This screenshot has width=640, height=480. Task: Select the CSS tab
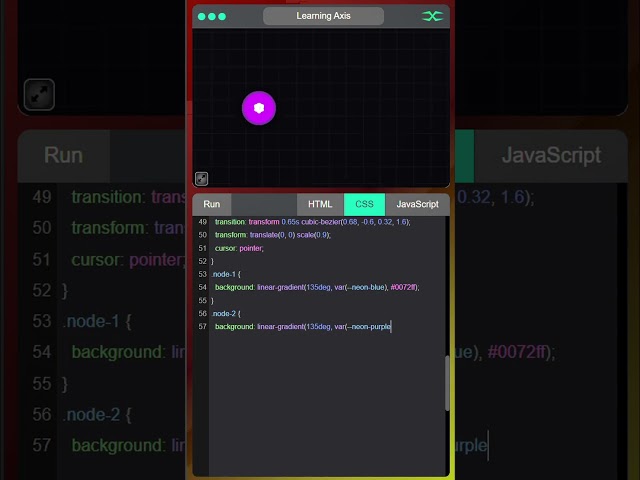coord(364,204)
